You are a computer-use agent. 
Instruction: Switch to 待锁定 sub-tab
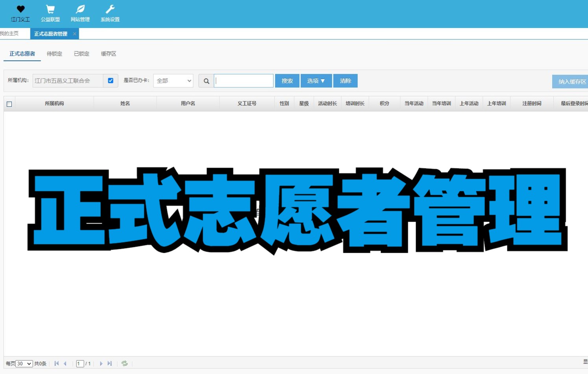click(x=54, y=54)
